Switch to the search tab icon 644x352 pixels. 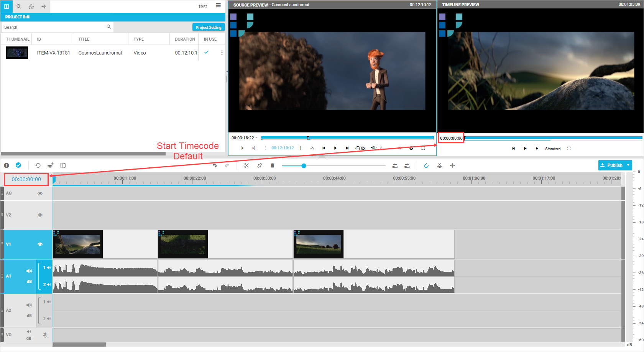coord(19,7)
